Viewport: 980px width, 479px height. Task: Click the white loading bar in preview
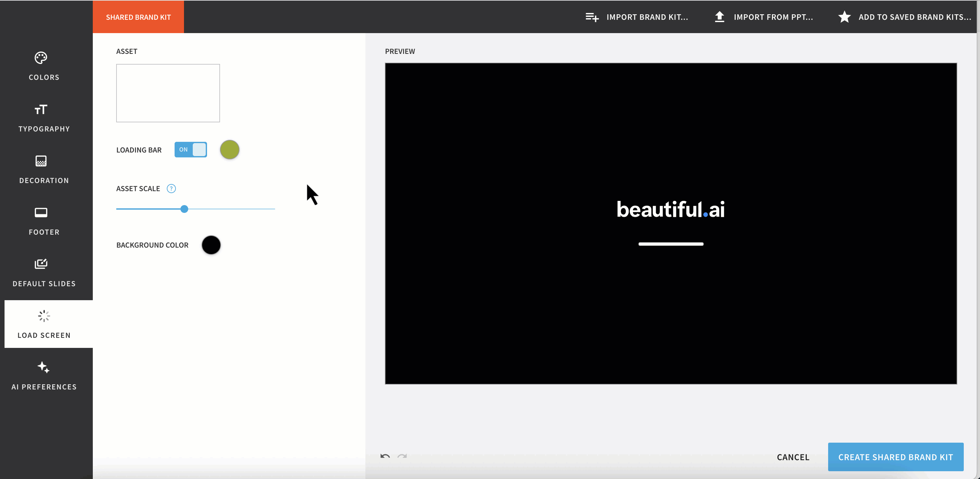(x=671, y=244)
